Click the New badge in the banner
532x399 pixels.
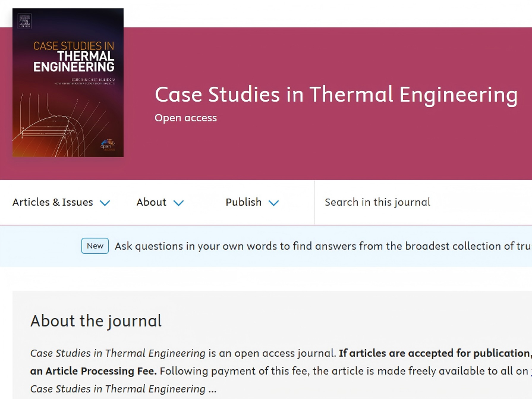point(95,246)
